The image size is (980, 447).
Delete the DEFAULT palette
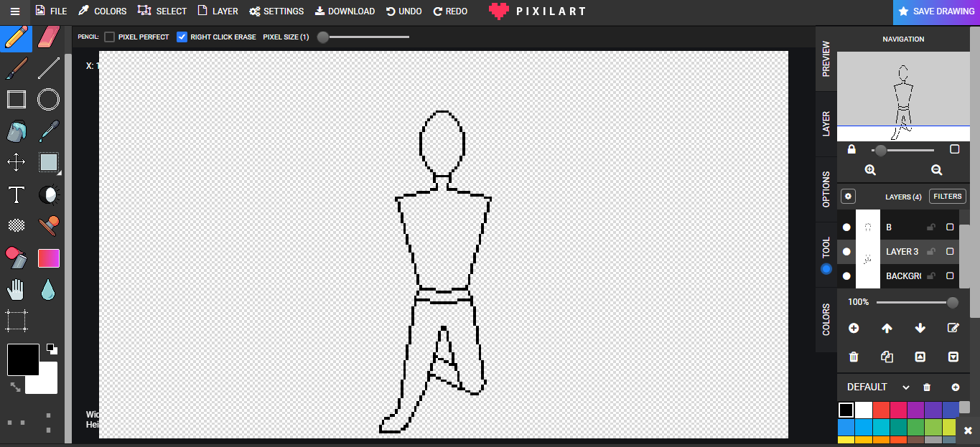point(927,387)
